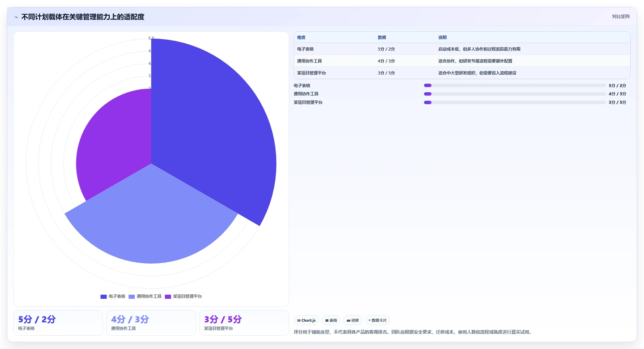Click the 维度 column header

[301, 38]
